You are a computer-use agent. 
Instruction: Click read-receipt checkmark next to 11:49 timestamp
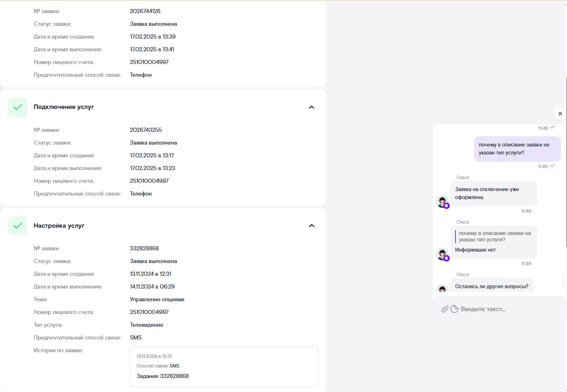553,166
